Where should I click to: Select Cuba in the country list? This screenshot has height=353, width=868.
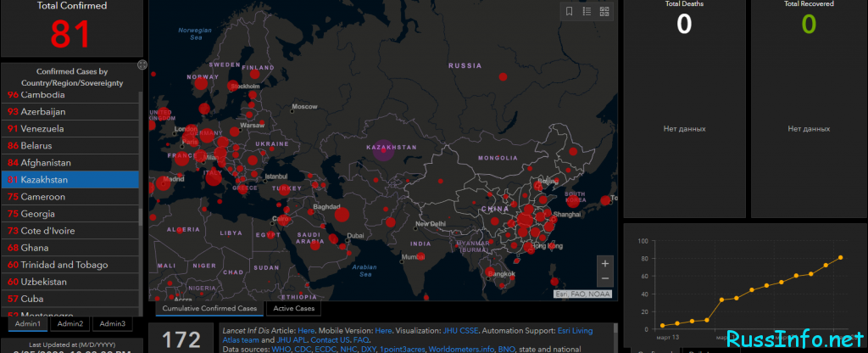[x=70, y=299]
